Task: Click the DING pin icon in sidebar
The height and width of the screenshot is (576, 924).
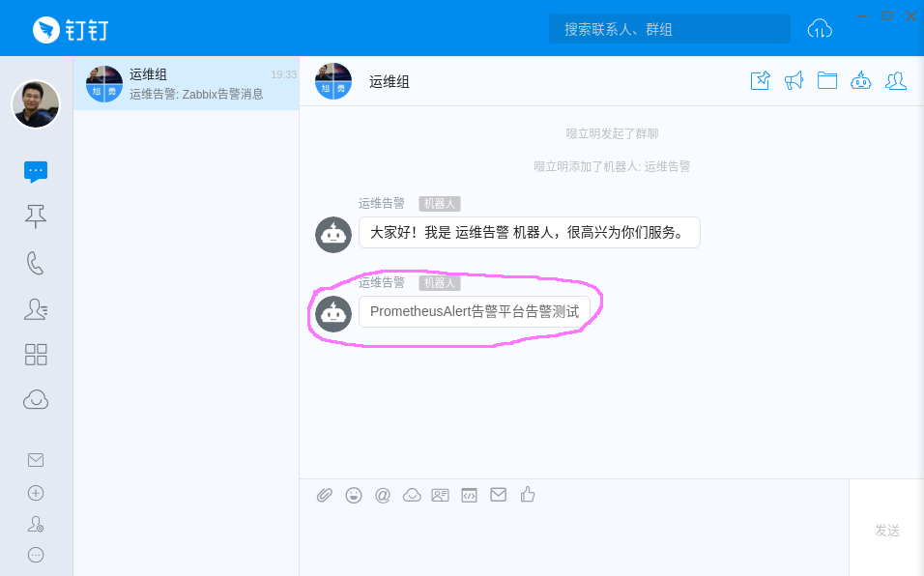Action: [36, 216]
